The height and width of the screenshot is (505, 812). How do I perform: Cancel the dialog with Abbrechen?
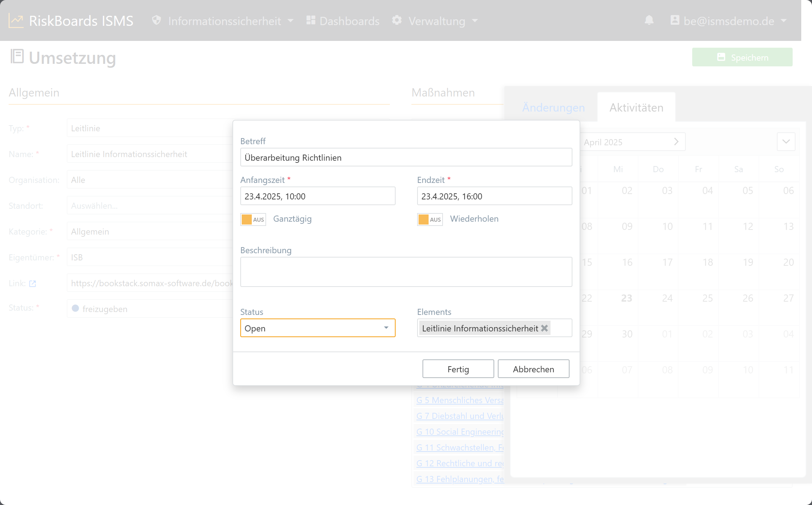(534, 369)
